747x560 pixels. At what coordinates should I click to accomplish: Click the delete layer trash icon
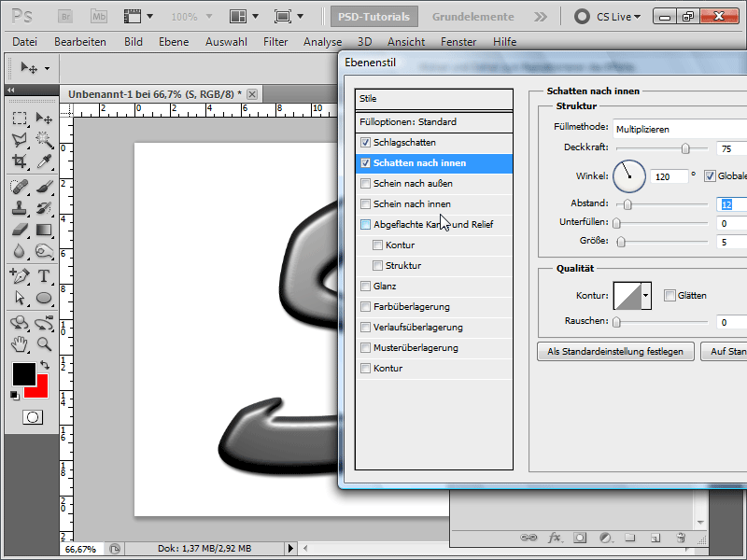coord(681,538)
